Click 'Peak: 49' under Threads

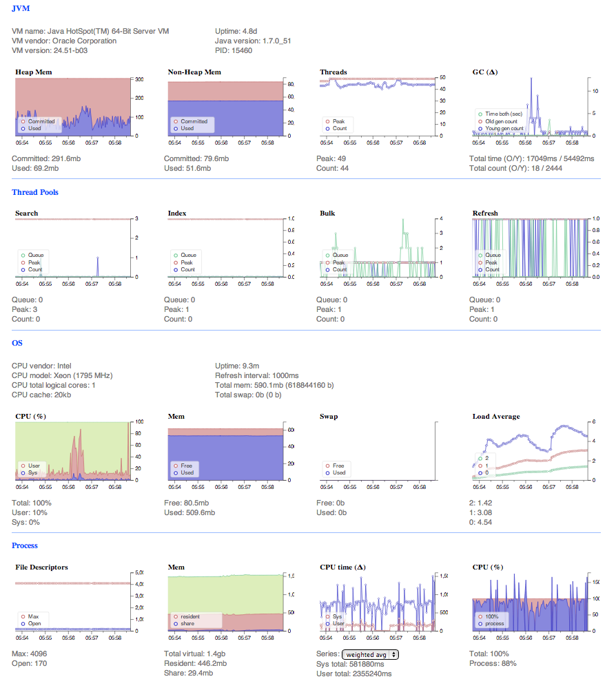pos(331,158)
